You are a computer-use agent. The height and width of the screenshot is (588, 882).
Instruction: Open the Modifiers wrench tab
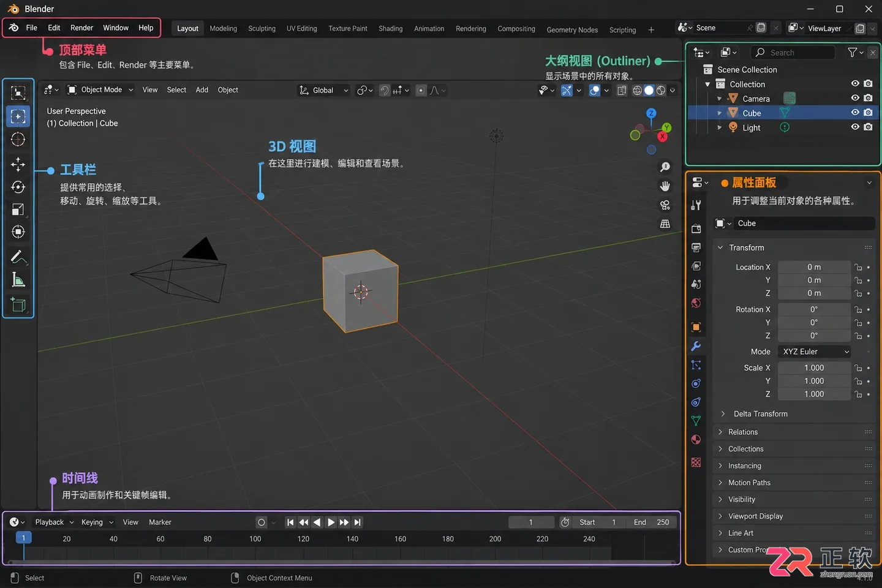point(696,346)
